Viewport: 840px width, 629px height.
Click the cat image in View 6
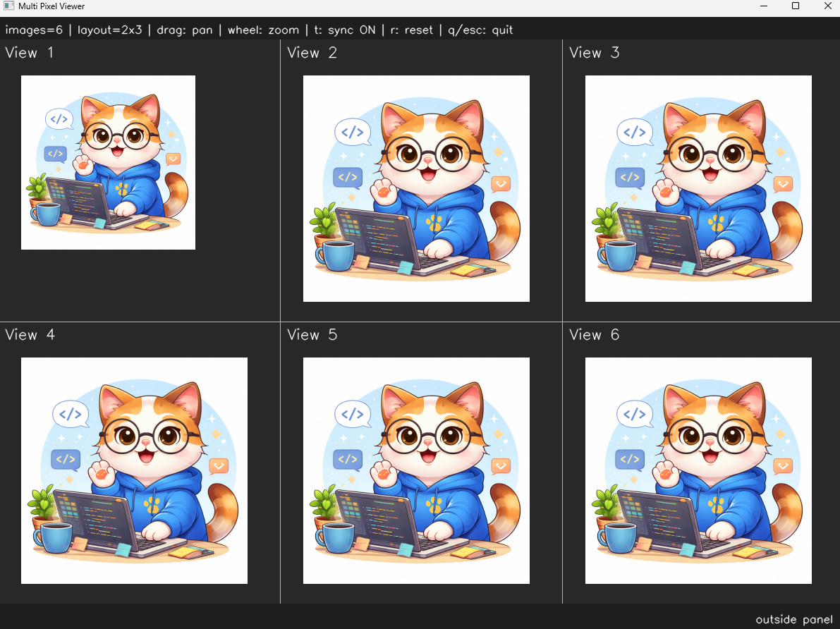click(x=698, y=470)
